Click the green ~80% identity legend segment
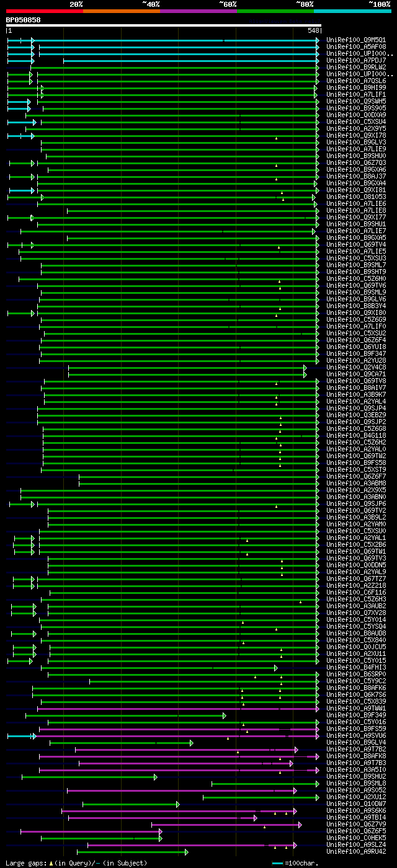 tap(275, 11)
